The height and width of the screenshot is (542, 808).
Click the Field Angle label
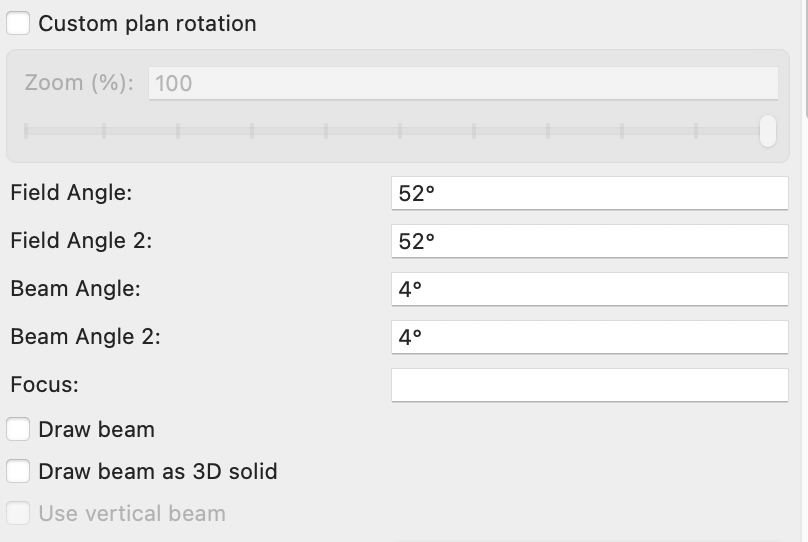click(71, 193)
